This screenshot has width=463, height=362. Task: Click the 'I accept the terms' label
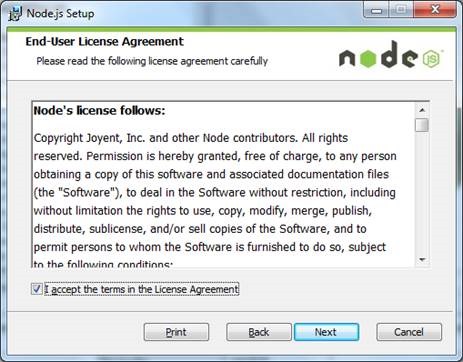pyautogui.click(x=142, y=289)
